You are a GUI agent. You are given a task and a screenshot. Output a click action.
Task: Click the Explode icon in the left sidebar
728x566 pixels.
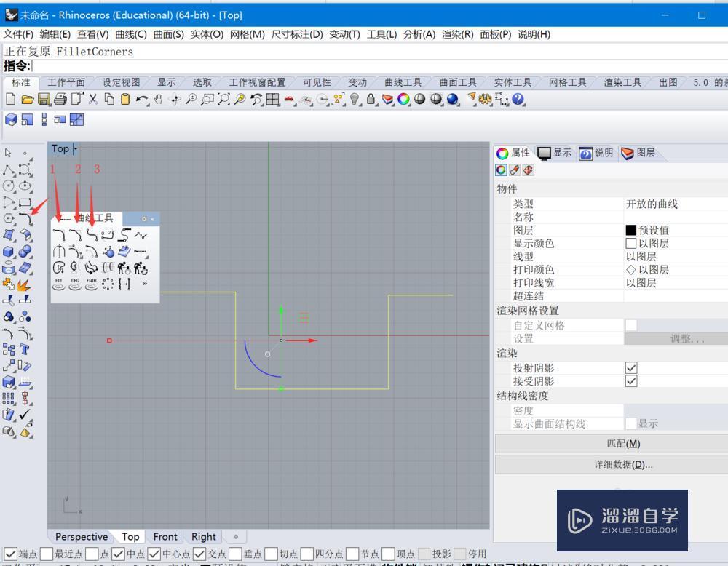24,284
